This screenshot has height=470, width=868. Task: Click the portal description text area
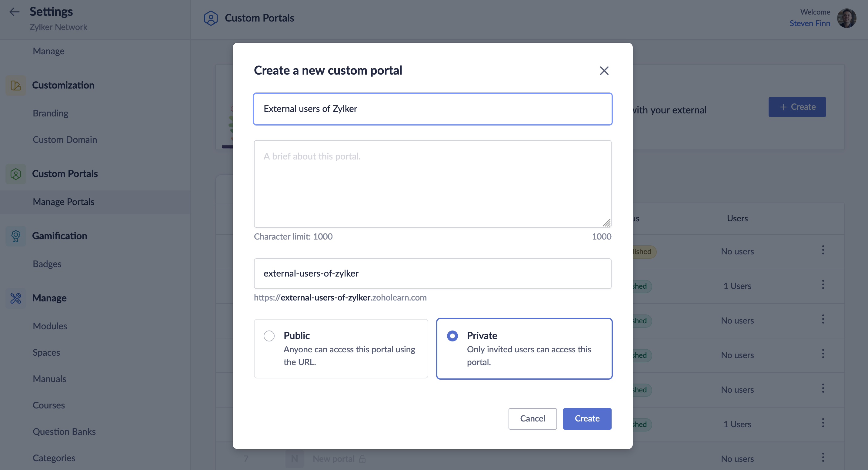(x=433, y=184)
